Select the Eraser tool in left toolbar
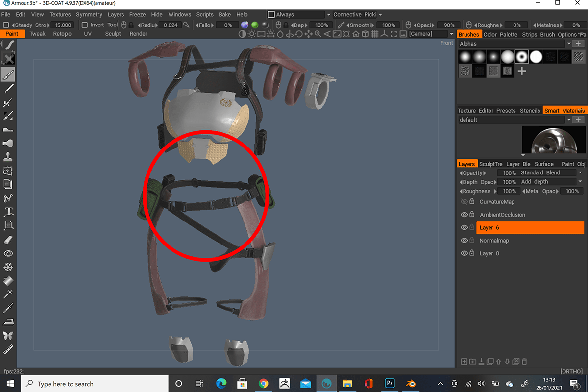 [x=8, y=240]
